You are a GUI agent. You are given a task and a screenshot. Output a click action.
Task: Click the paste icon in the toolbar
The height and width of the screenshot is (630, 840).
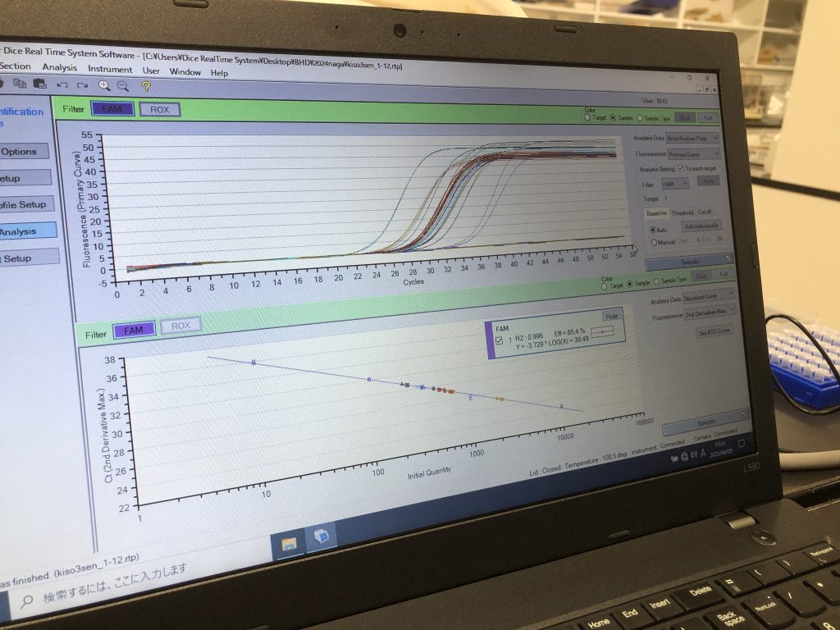point(39,84)
